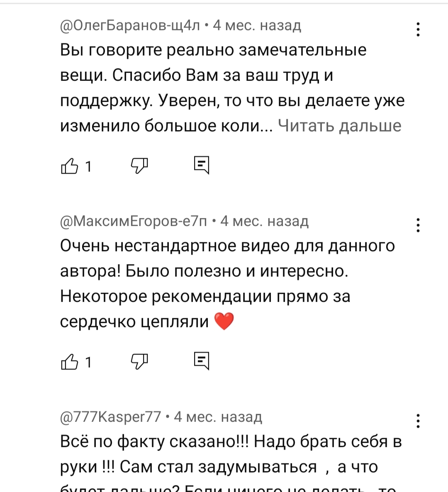The height and width of the screenshot is (492, 448).
Task: Click the like count on the @ОлегБаранов-щ4л comment
Action: 88,167
